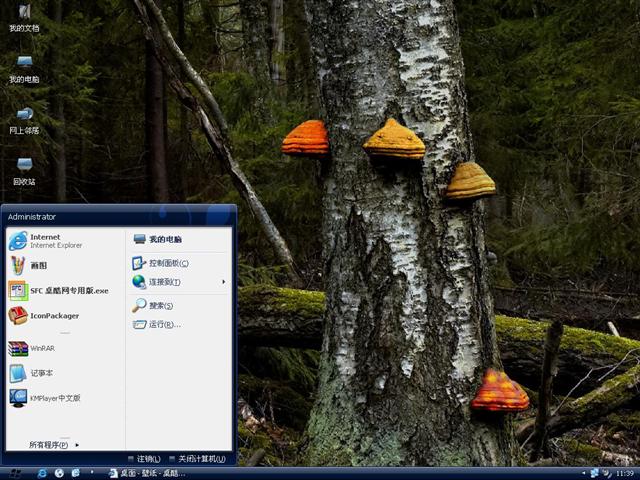This screenshot has width=640, height=480.
Task: Click the 关闭计算机(U) shutdown button
Action: click(x=197, y=459)
